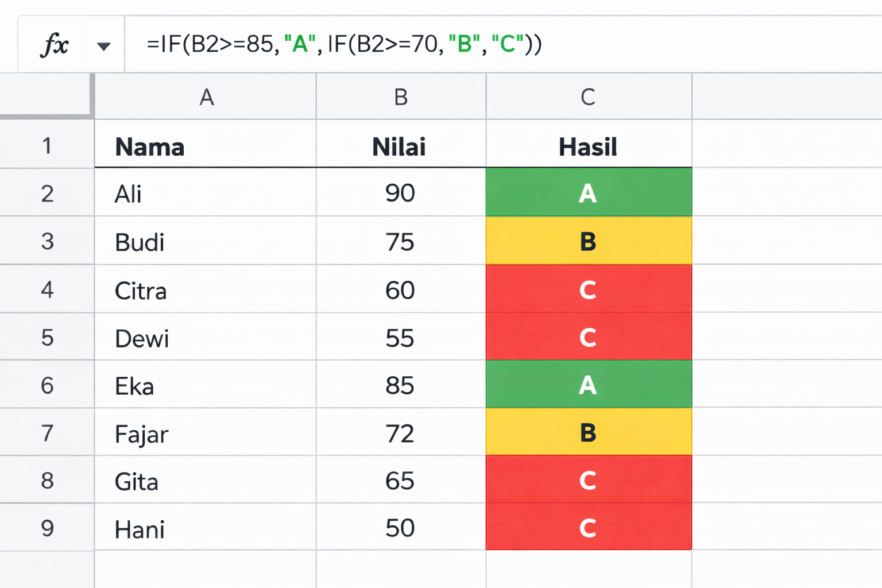Select the yellow B cell for Budi
This screenshot has height=588, width=882.
[x=588, y=241]
